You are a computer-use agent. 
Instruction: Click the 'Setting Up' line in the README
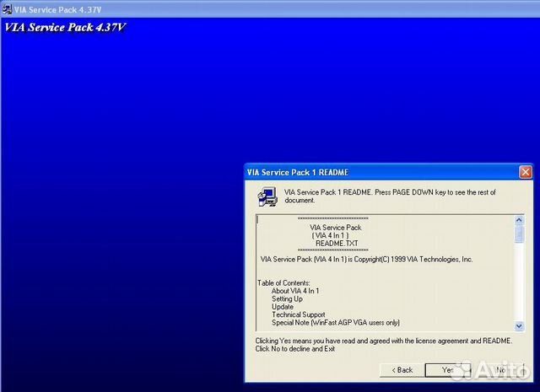287,298
